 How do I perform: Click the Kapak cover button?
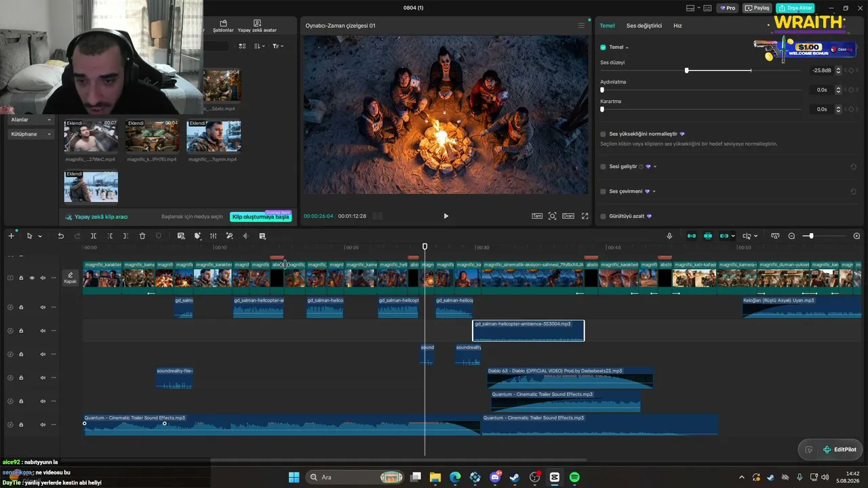tap(71, 278)
